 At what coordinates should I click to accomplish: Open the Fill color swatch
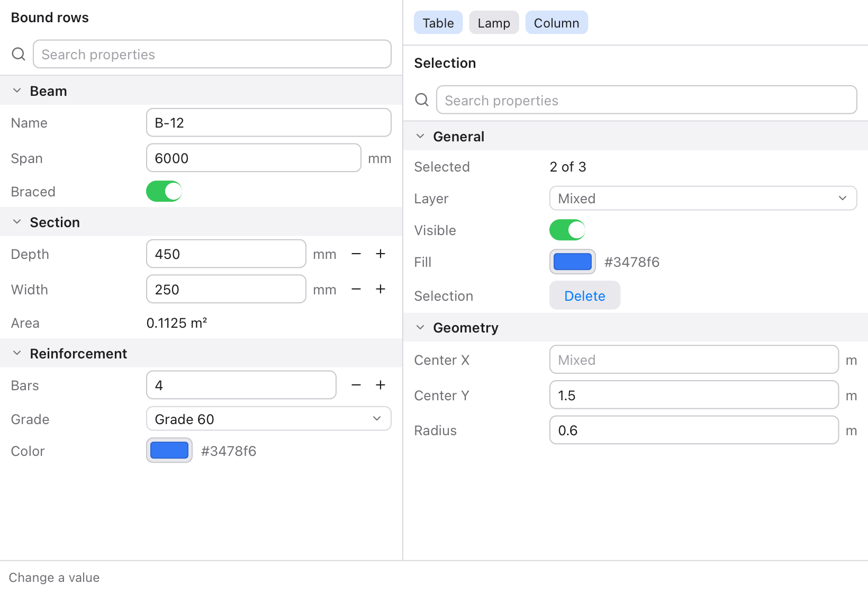pyautogui.click(x=573, y=262)
